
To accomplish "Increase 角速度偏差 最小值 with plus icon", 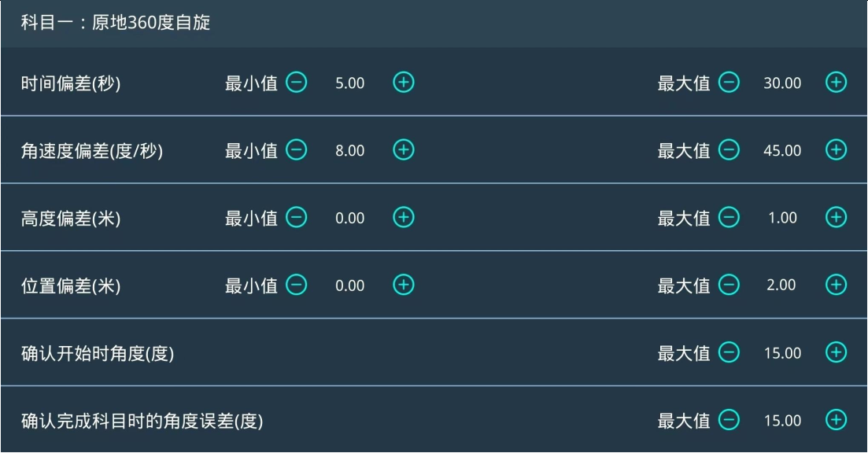I will pos(403,150).
